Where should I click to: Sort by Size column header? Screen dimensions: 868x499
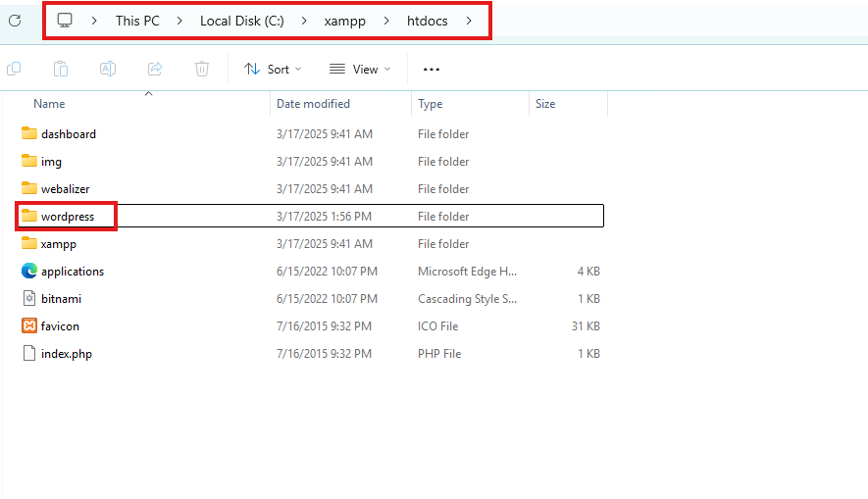tap(545, 104)
